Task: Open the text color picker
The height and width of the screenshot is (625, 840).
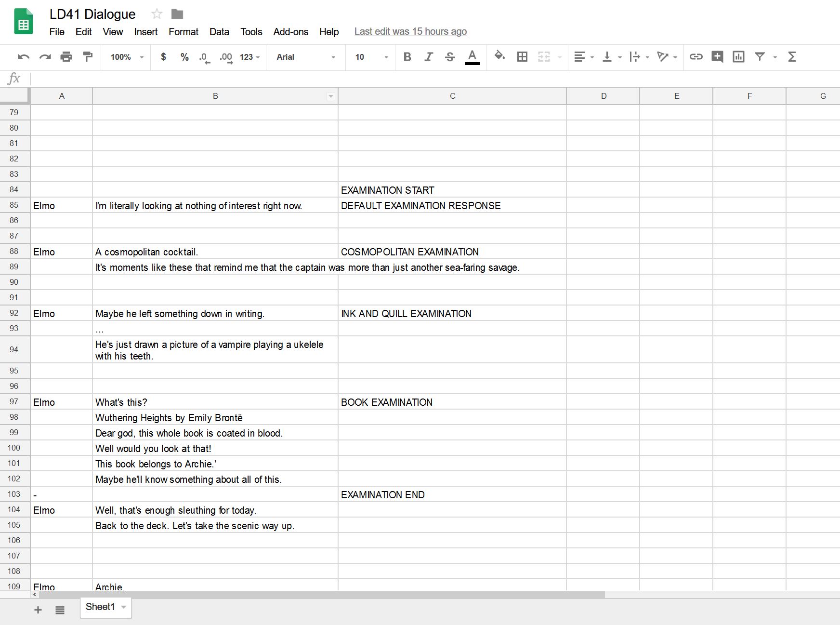Action: click(x=472, y=57)
